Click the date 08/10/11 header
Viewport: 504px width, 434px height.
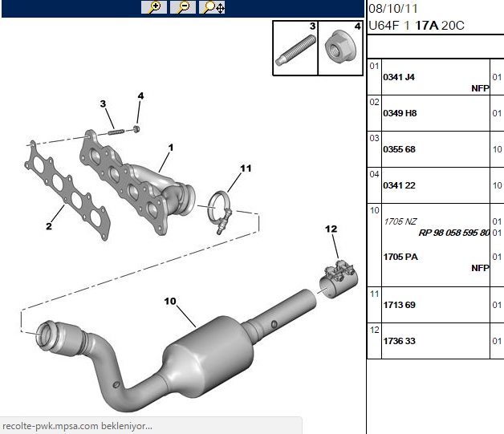pyautogui.click(x=392, y=9)
